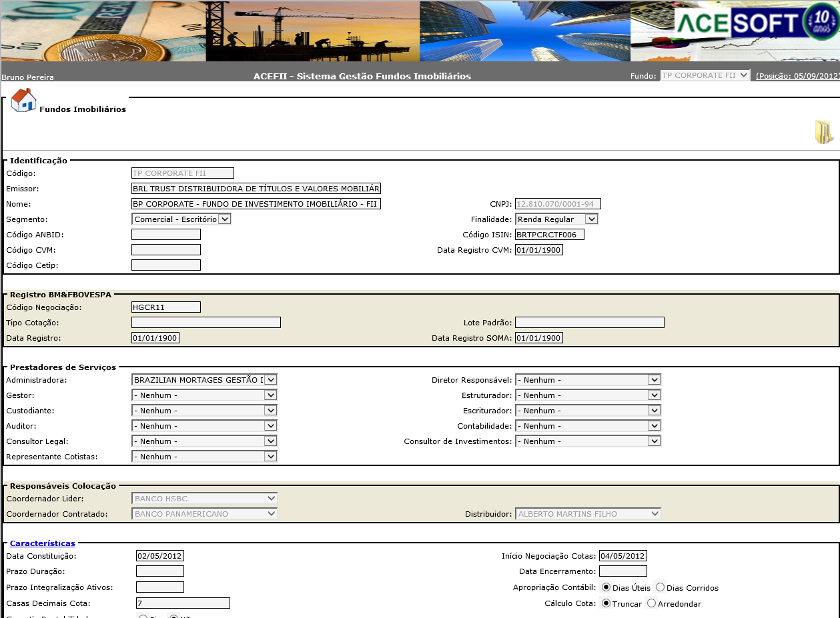Expand the Custodiante dropdown

(x=204, y=411)
